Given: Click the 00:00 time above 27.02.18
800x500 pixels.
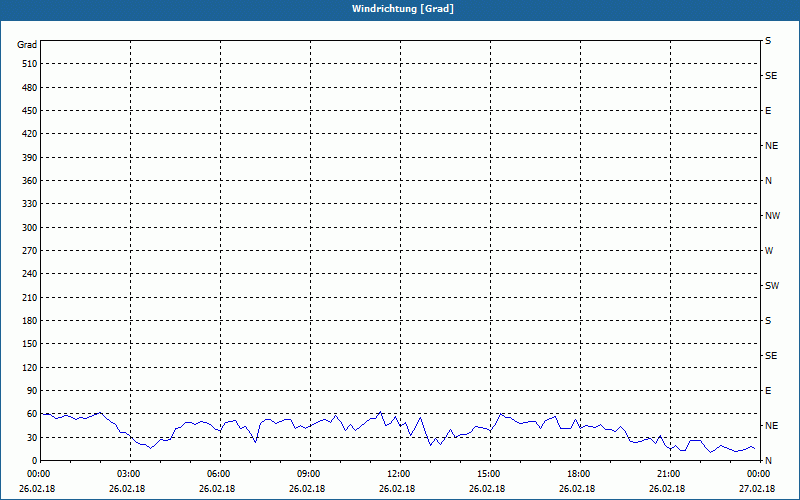Looking at the screenshot, I should coord(759,474).
